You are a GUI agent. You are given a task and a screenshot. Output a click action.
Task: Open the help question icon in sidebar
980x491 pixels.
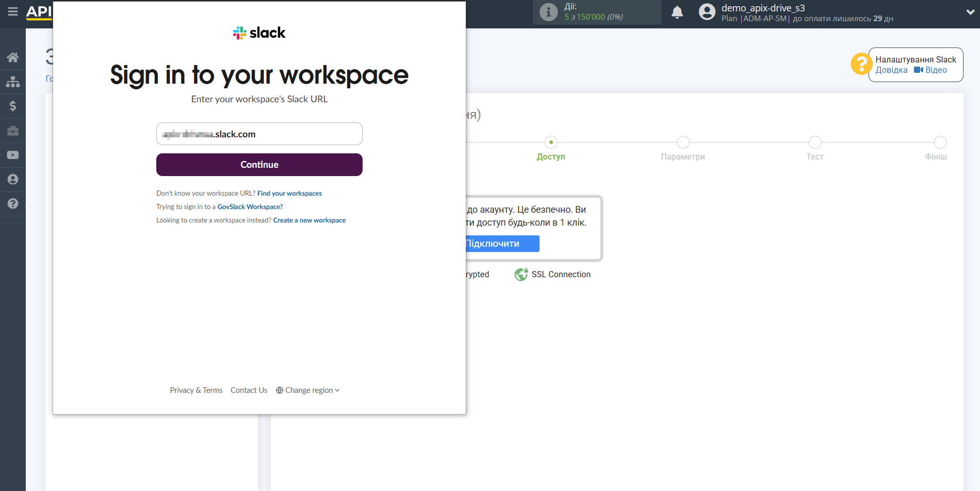pyautogui.click(x=13, y=203)
